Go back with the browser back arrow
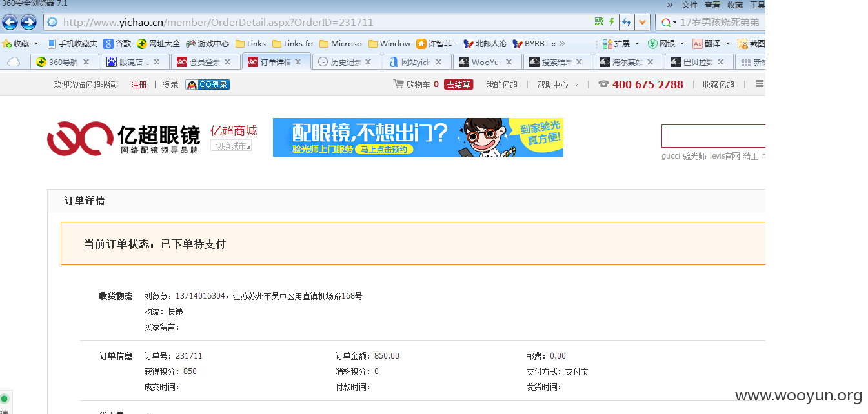The image size is (868, 414). (10, 23)
